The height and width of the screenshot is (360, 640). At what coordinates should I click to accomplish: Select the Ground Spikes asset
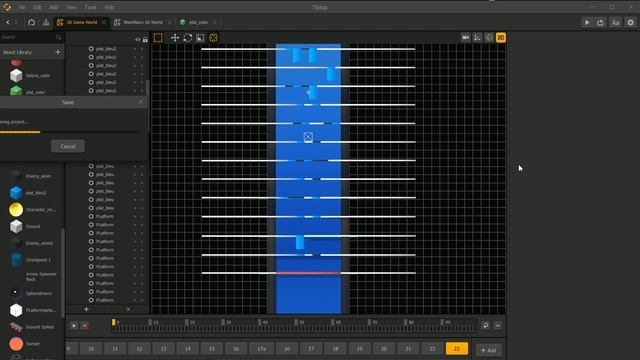click(16, 327)
